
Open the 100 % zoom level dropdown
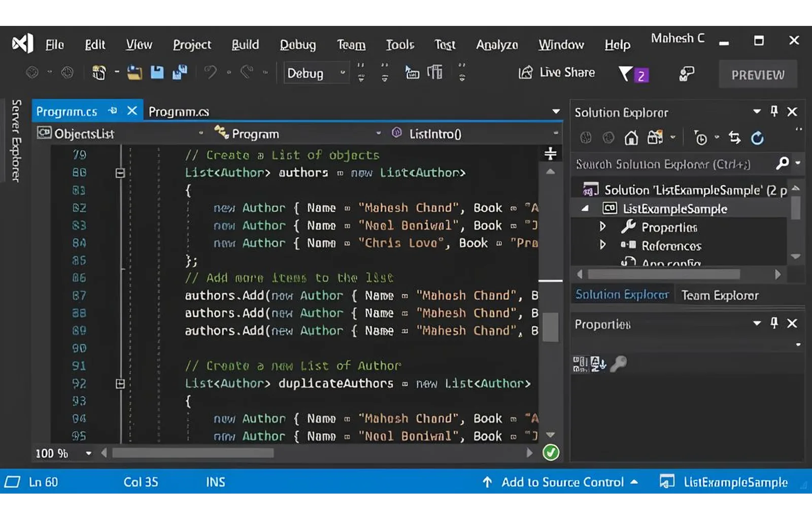pos(88,453)
